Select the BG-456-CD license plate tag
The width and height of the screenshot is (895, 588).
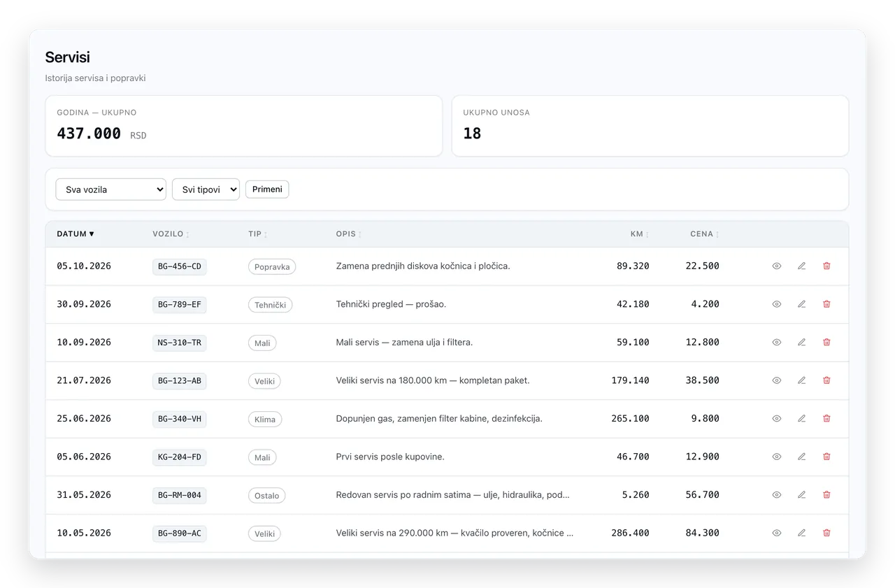[180, 266]
